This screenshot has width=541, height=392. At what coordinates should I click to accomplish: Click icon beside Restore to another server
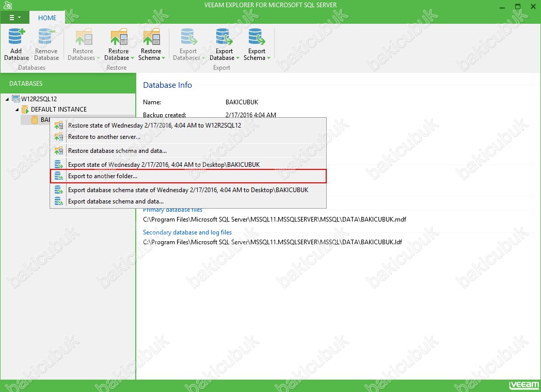(59, 137)
